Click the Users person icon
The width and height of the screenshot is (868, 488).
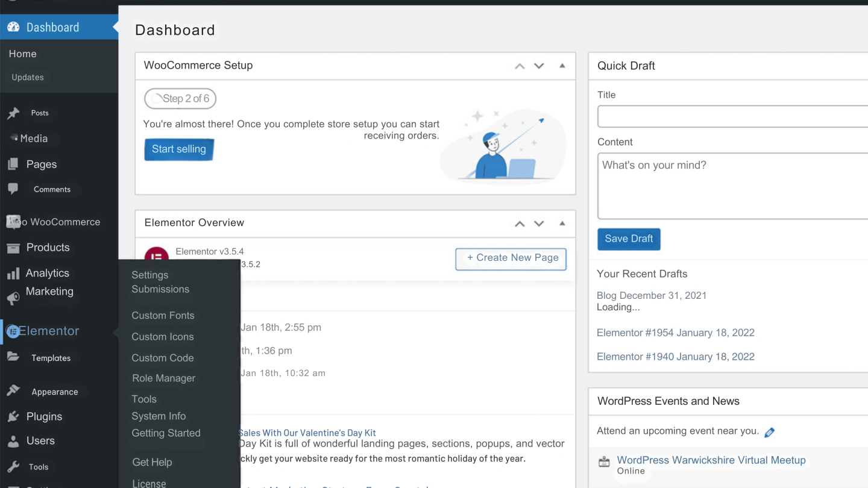pos(13,442)
